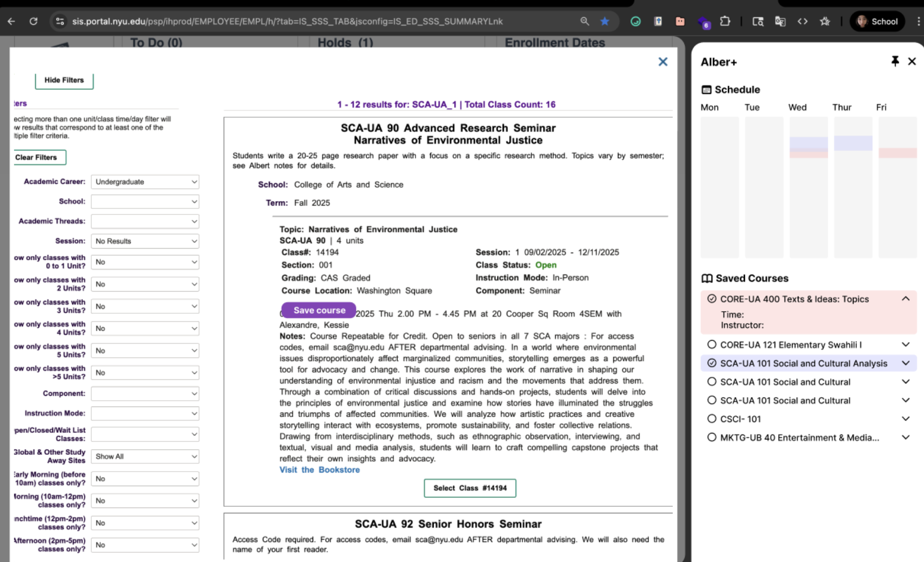Open the School filter dropdown
The height and width of the screenshot is (562, 924).
pyautogui.click(x=145, y=202)
